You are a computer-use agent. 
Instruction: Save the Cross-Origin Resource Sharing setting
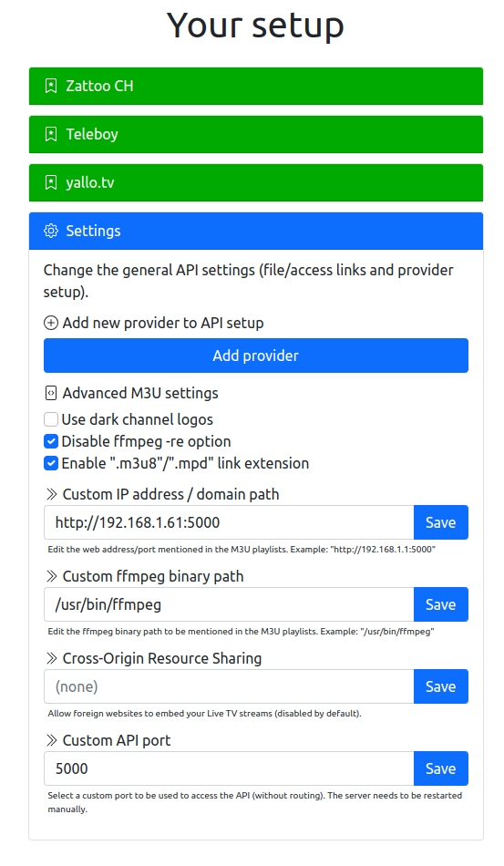(x=440, y=686)
